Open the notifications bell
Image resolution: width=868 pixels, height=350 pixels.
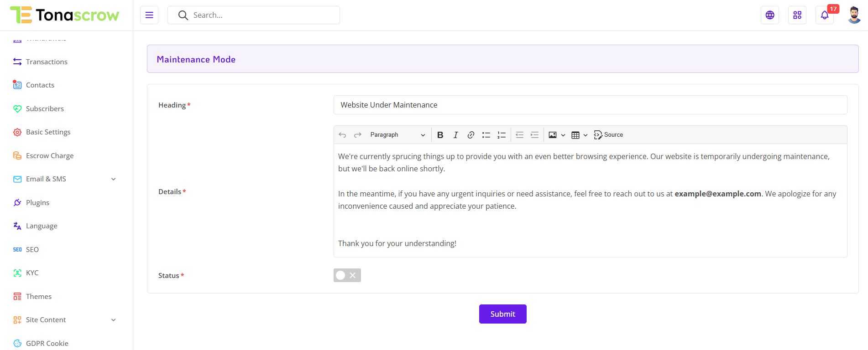[824, 15]
